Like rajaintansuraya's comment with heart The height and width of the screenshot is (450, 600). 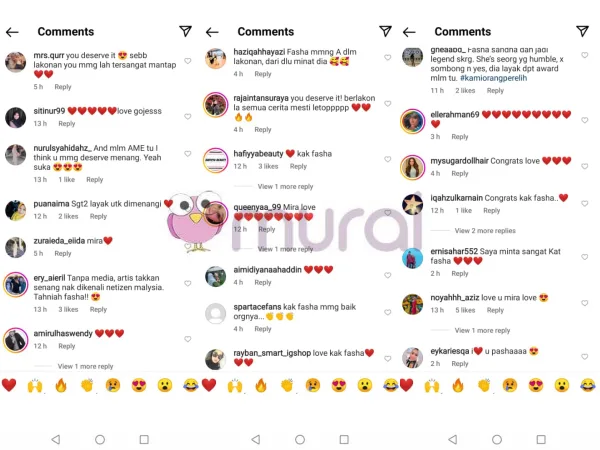(x=388, y=104)
